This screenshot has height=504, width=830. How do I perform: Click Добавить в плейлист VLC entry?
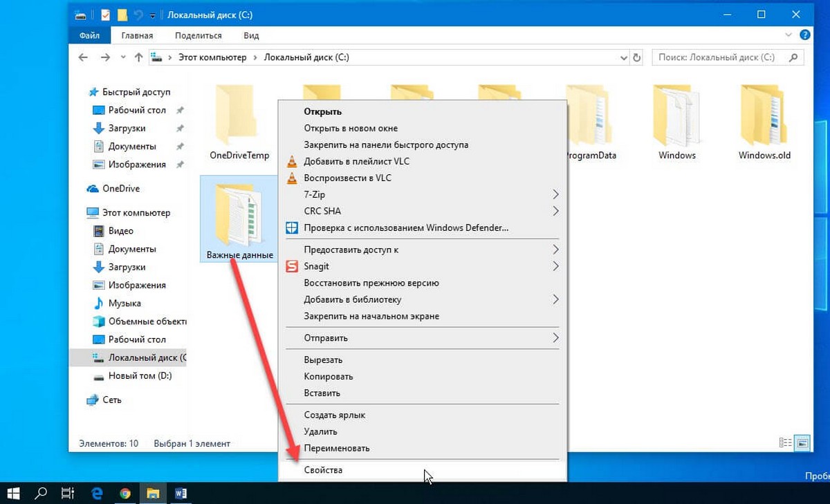tap(422, 161)
